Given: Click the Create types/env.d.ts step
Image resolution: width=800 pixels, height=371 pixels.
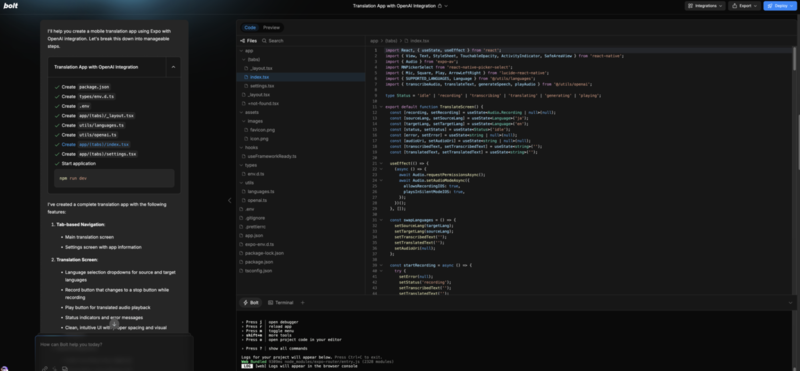Looking at the screenshot, I should [x=85, y=96].
